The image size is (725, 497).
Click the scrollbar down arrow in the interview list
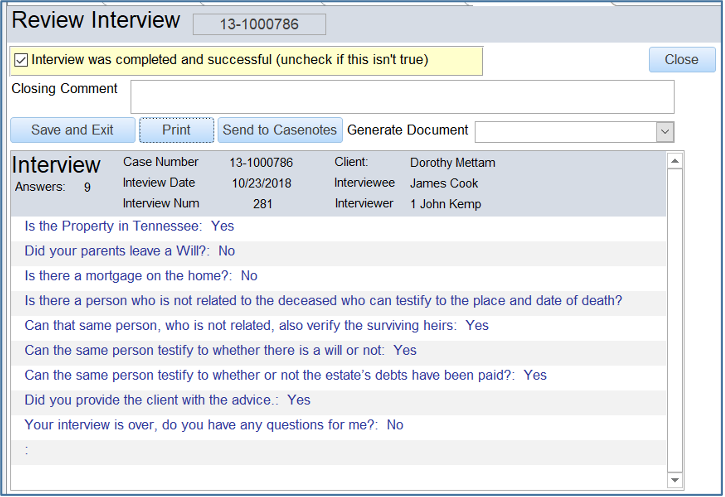(x=674, y=481)
